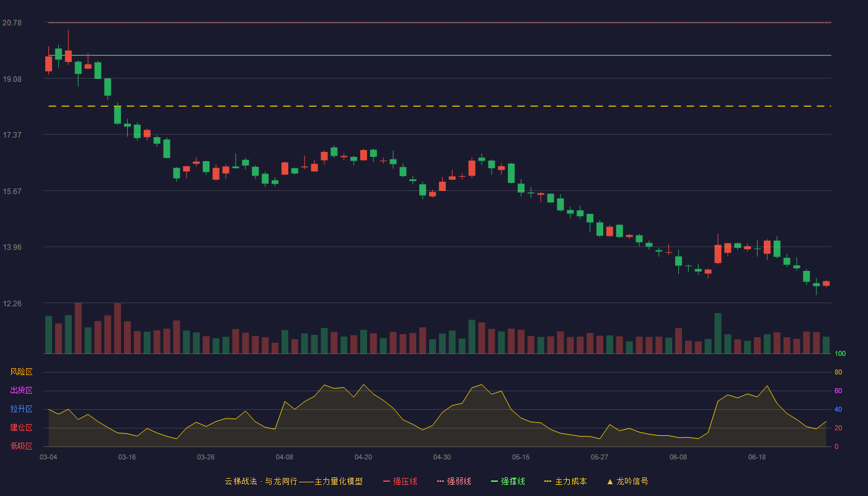The height and width of the screenshot is (496, 868).
Task: Click the yellow dashed 主力成本 line on chart
Action: pos(440,106)
